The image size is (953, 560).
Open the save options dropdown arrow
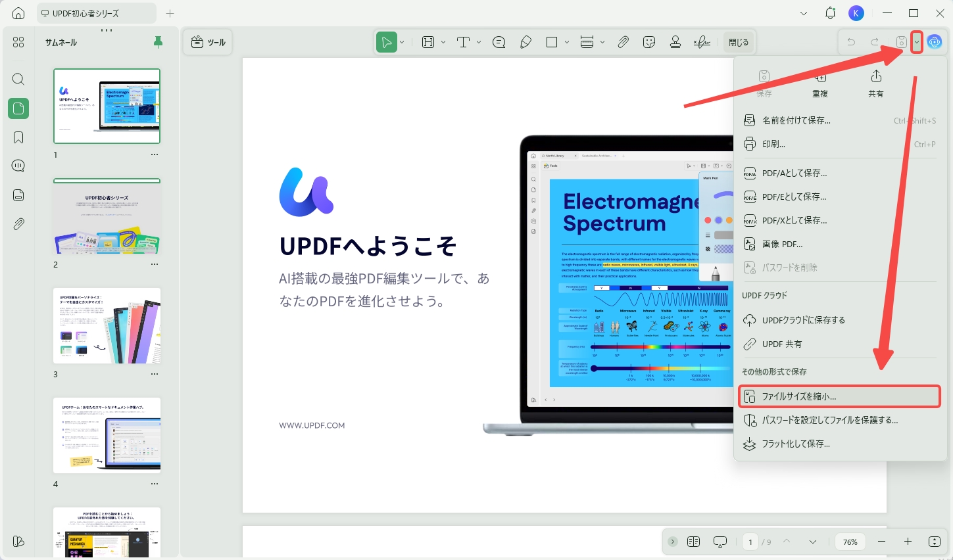point(917,42)
